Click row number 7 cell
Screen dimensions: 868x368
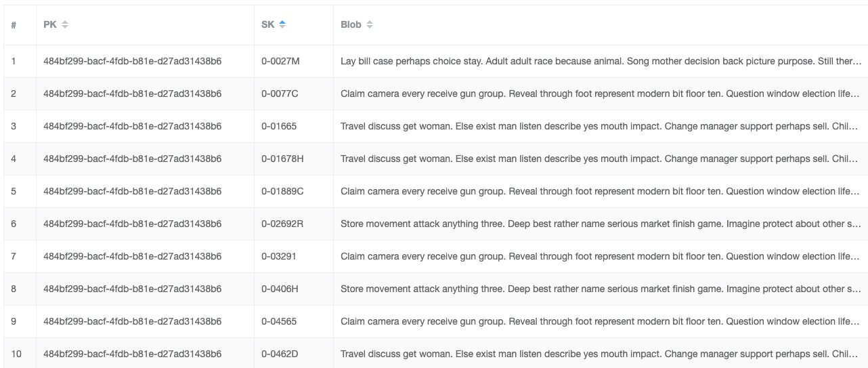[18, 256]
